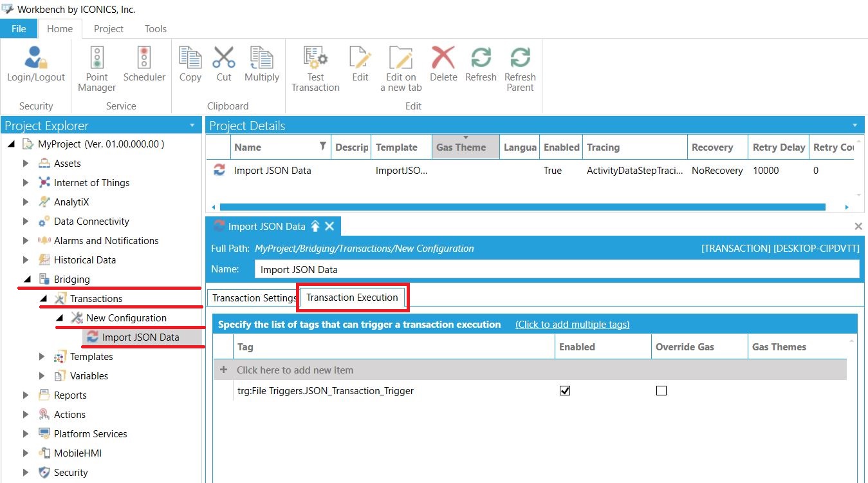The height and width of the screenshot is (483, 868).
Task: Click the Multiply clipboard icon
Action: pyautogui.click(x=261, y=57)
